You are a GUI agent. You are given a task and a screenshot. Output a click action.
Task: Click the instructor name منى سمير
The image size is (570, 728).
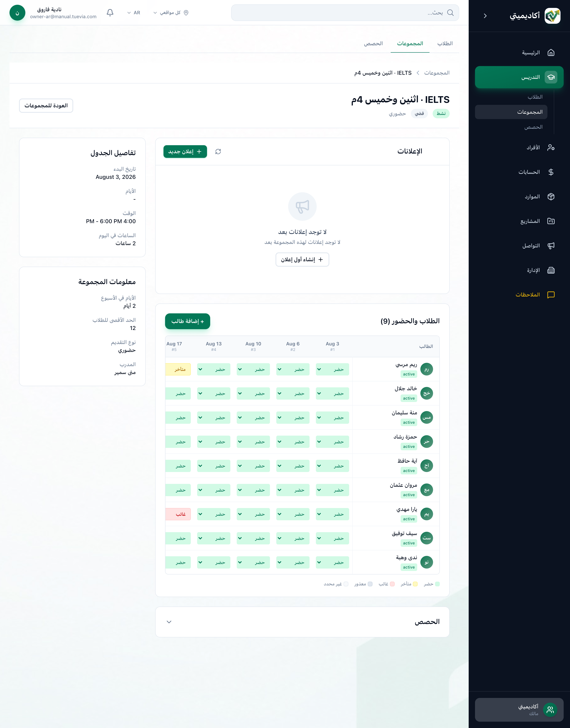(125, 373)
